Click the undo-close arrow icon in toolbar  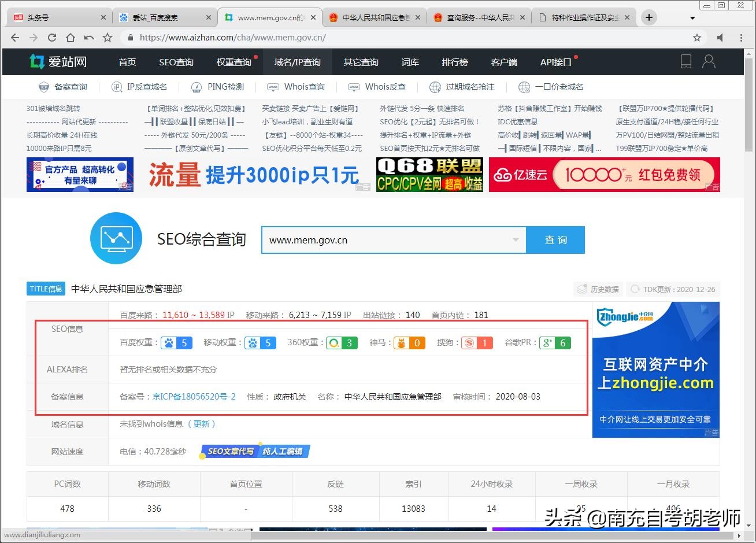89,38
